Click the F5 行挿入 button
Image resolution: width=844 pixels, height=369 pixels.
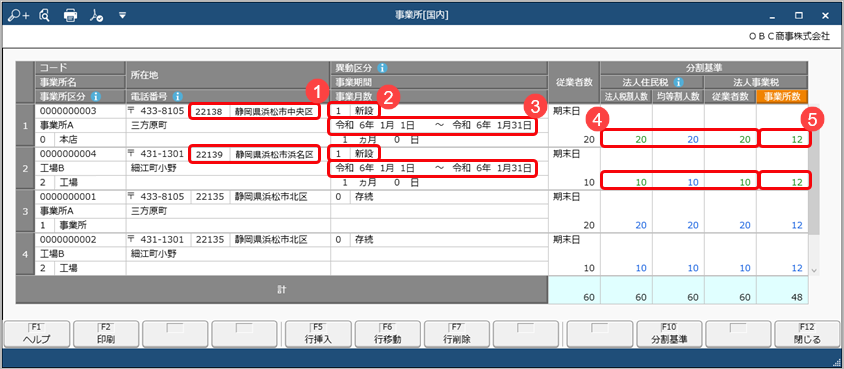click(318, 334)
